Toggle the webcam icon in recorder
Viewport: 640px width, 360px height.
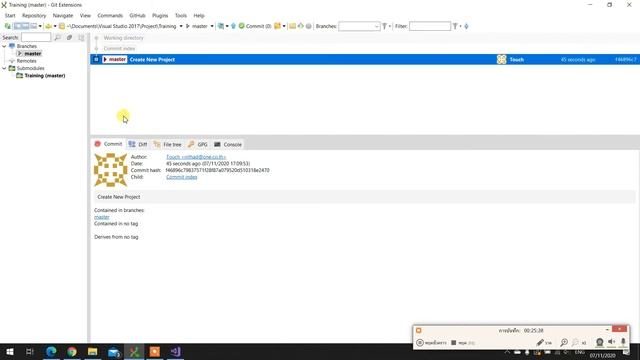coord(599,342)
